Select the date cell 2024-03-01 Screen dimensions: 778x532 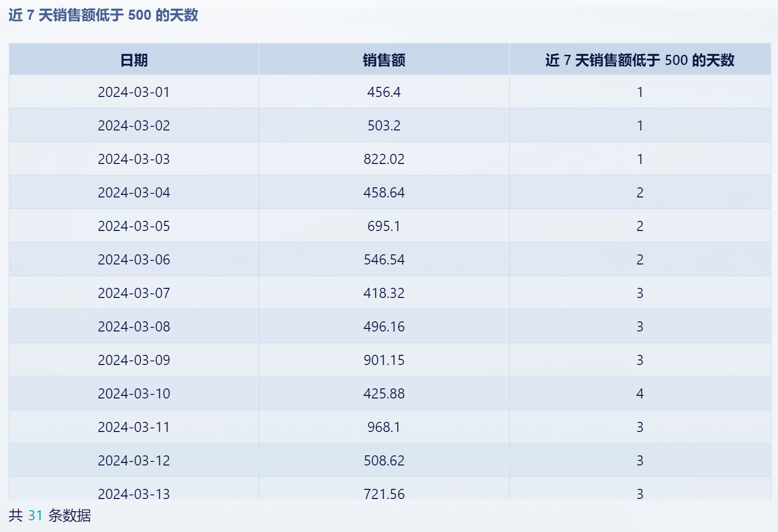(x=134, y=92)
